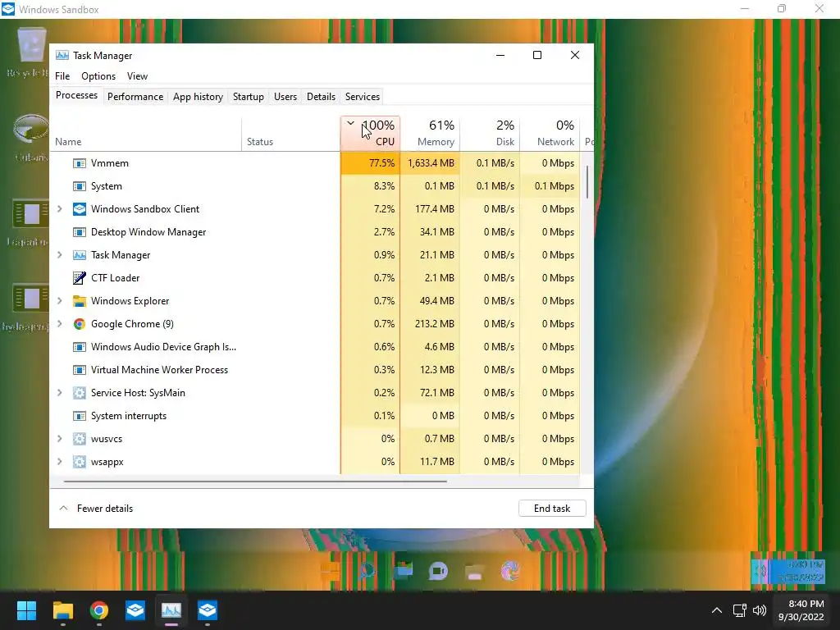The width and height of the screenshot is (840, 630).
Task: Click the System process icon
Action: [x=80, y=186]
